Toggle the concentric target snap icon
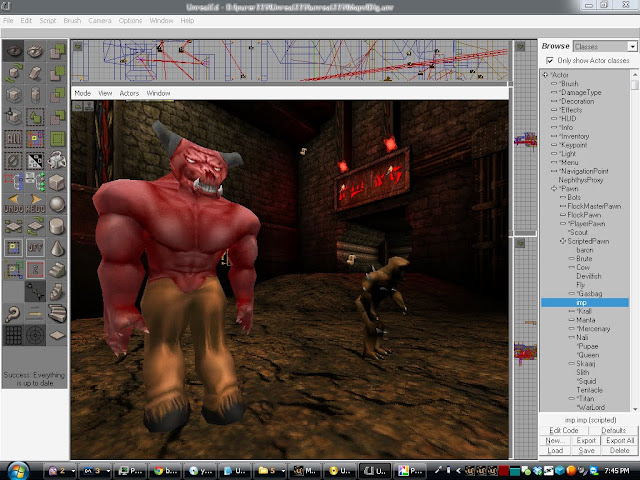 [35, 335]
